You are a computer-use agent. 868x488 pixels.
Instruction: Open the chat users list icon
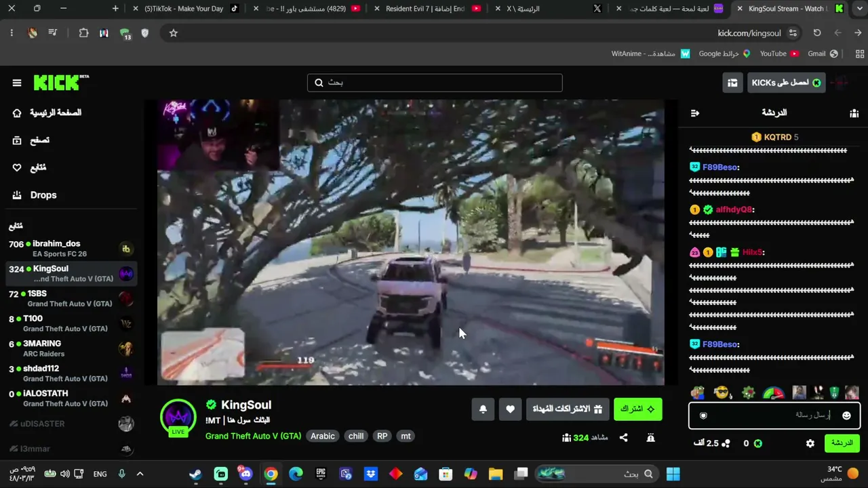854,113
